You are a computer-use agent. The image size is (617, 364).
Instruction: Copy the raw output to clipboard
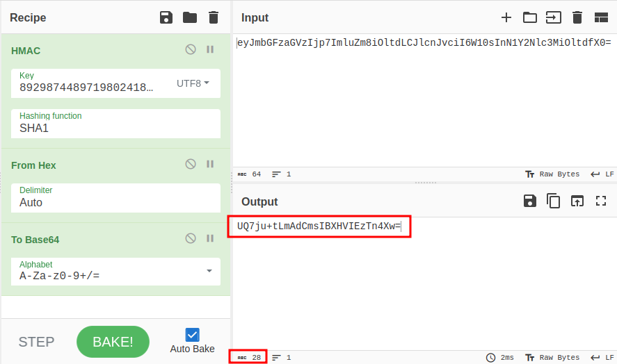tap(554, 201)
